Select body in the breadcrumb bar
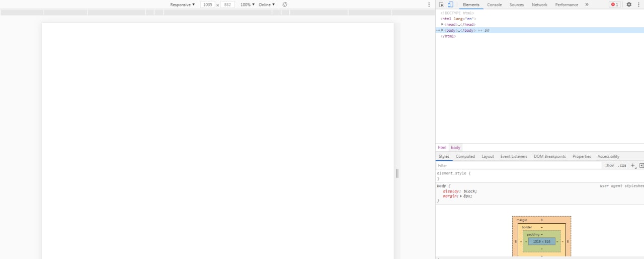Screen dimensions: 644x259 coord(455,148)
